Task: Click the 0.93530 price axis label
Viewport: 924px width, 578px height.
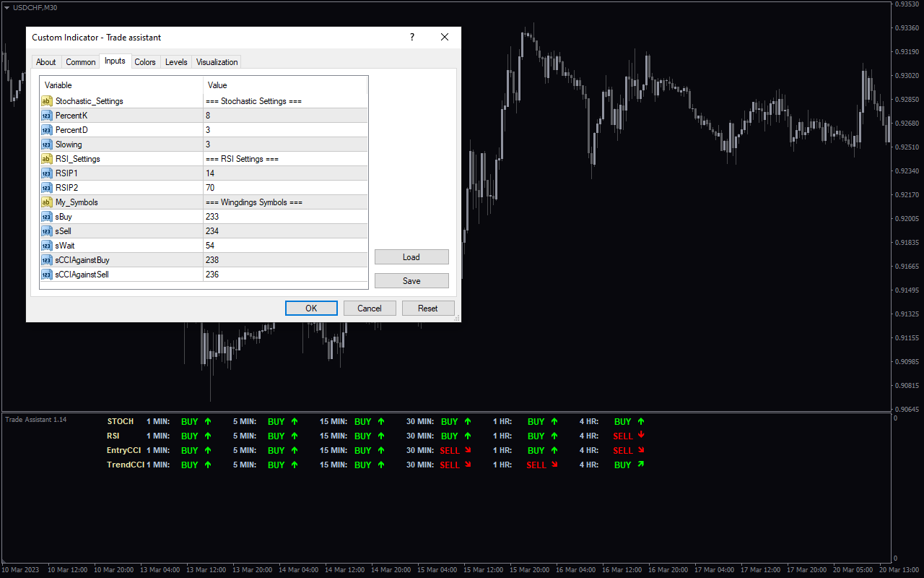Action: 907,4
